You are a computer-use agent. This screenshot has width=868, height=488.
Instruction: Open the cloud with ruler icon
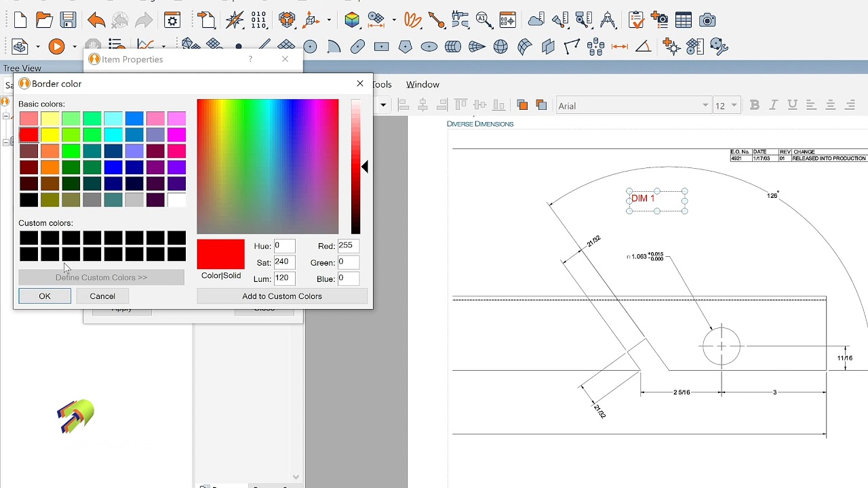click(536, 20)
